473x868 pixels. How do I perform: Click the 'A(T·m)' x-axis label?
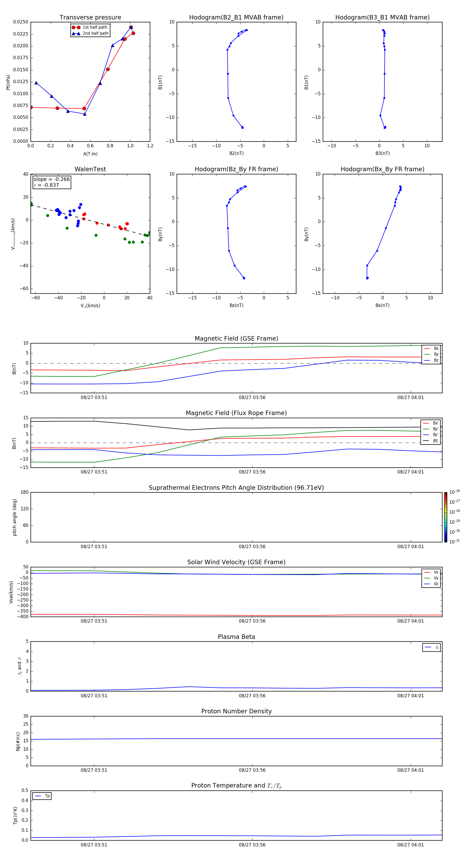[90, 154]
